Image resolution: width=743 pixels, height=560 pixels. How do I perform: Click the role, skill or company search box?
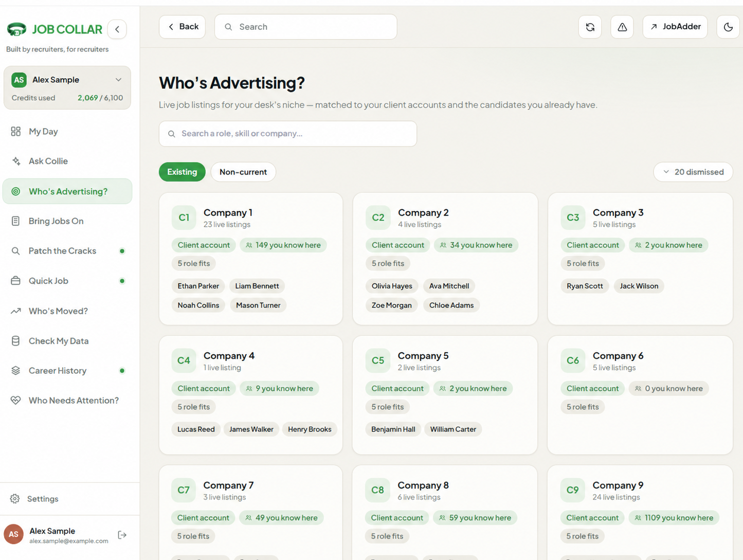point(288,134)
